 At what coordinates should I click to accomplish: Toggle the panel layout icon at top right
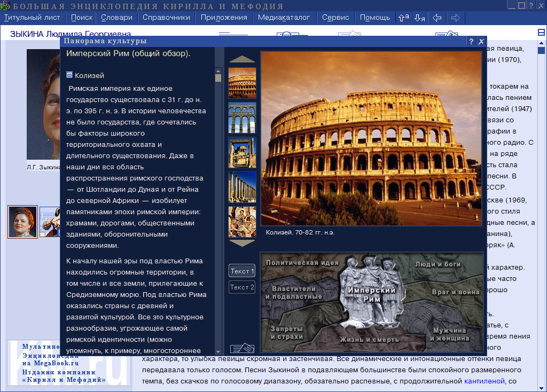point(541,33)
